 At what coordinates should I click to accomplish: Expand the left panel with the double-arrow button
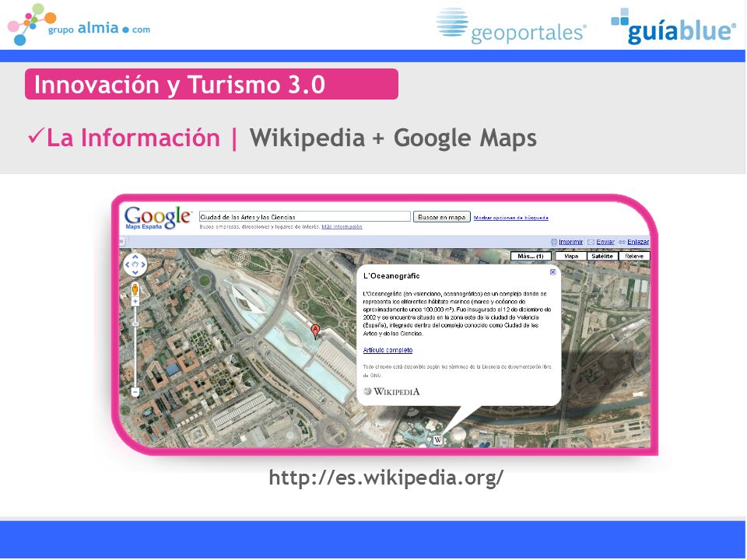(x=121, y=242)
